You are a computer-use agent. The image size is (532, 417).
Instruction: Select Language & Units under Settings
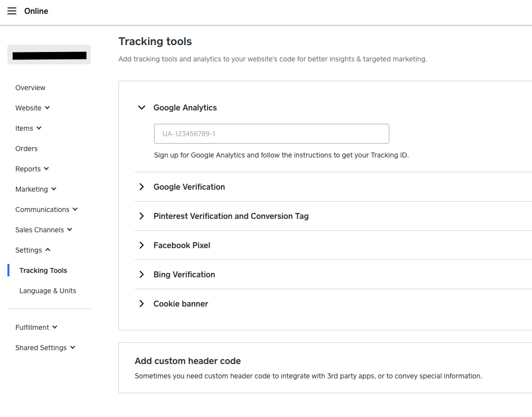48,291
